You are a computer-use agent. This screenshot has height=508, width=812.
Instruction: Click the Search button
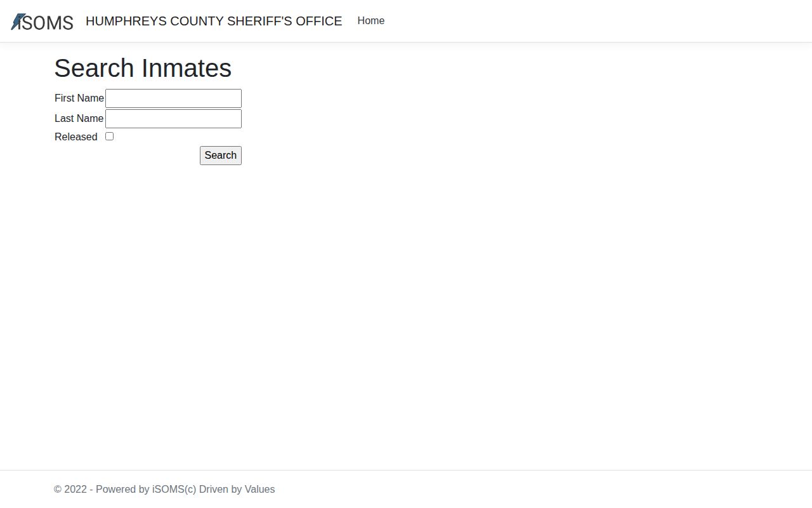[221, 156]
